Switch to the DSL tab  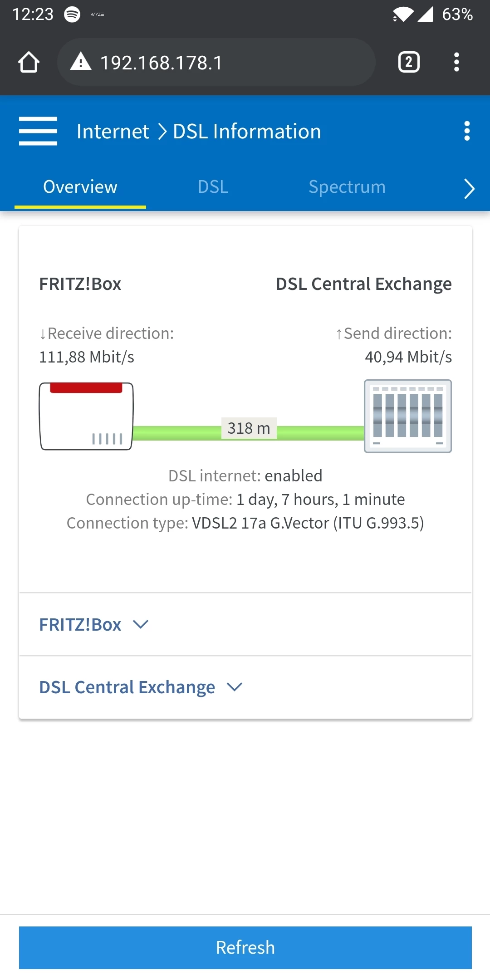click(x=213, y=187)
